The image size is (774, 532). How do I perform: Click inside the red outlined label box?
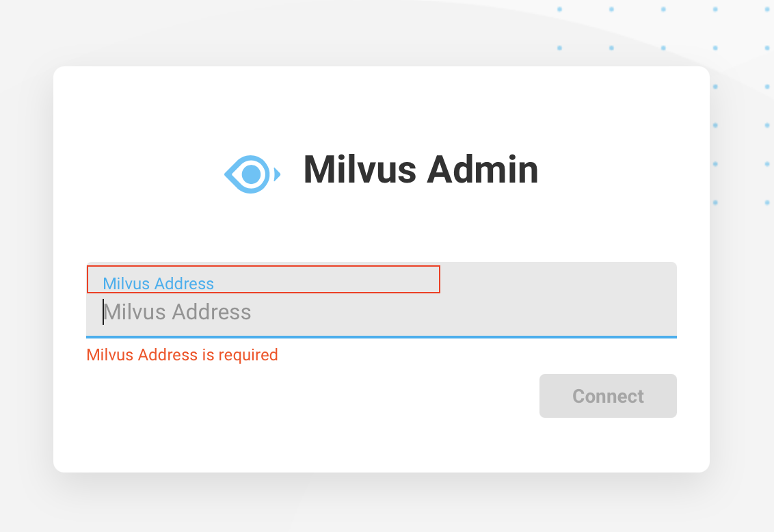pyautogui.click(x=263, y=279)
